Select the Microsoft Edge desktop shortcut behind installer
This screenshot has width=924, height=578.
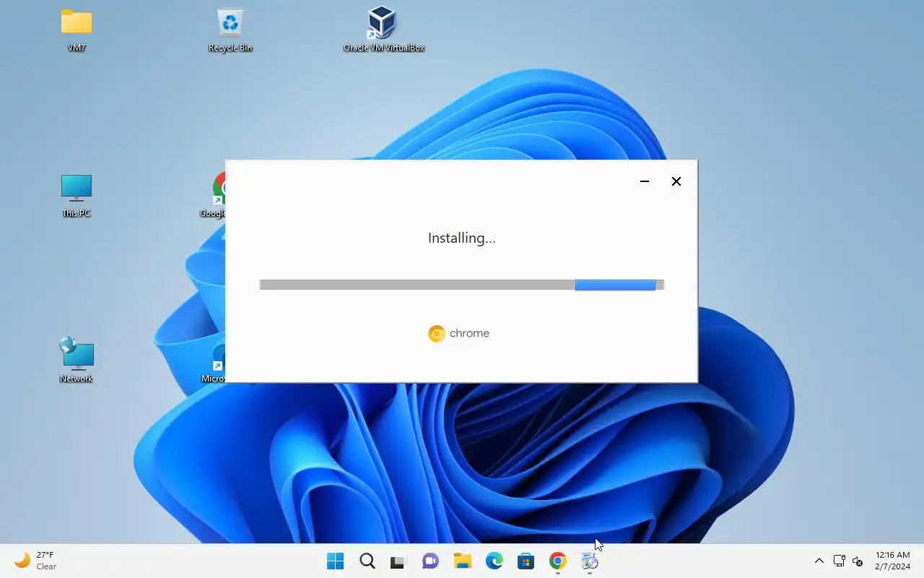tap(214, 361)
